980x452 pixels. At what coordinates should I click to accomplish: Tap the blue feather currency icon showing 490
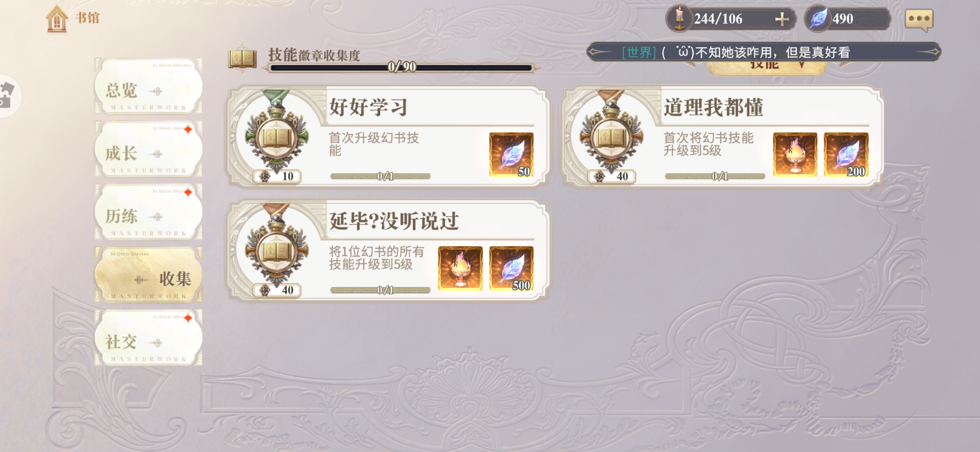pyautogui.click(x=818, y=18)
